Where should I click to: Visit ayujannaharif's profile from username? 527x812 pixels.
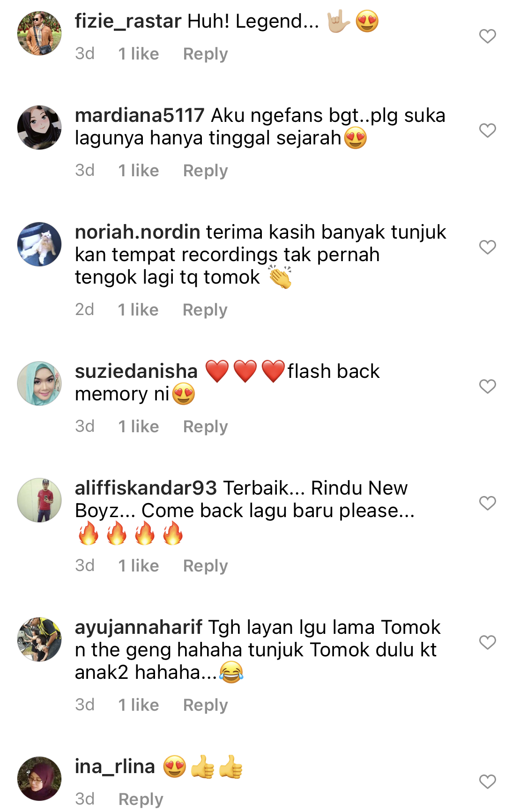[139, 627]
